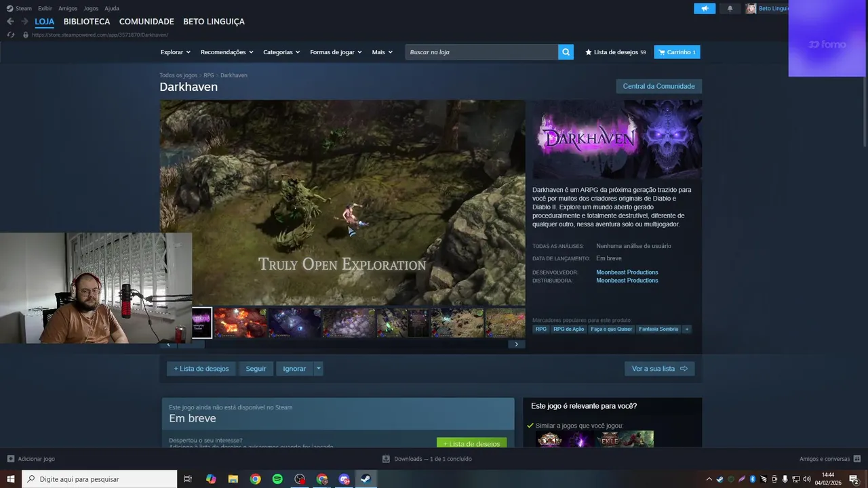Open the arrow dropdown next to Ignorar
Screen dimensions: 868x488
pyautogui.click(x=319, y=369)
